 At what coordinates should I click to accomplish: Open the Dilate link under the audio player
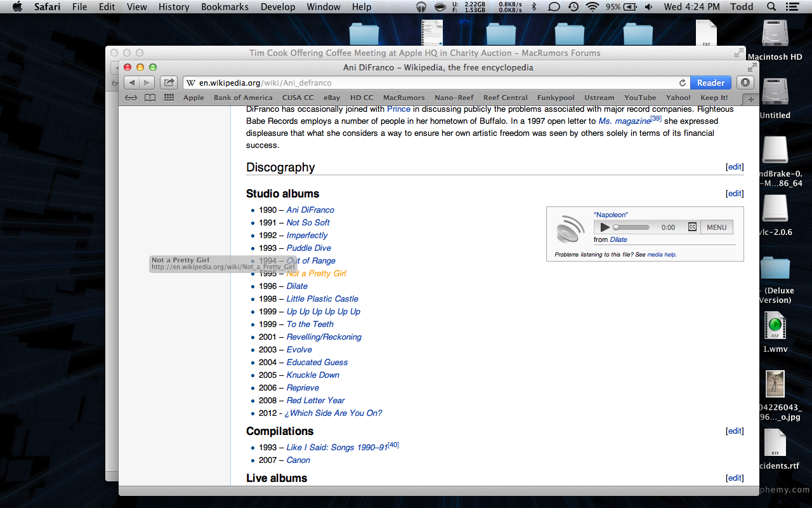pos(619,240)
